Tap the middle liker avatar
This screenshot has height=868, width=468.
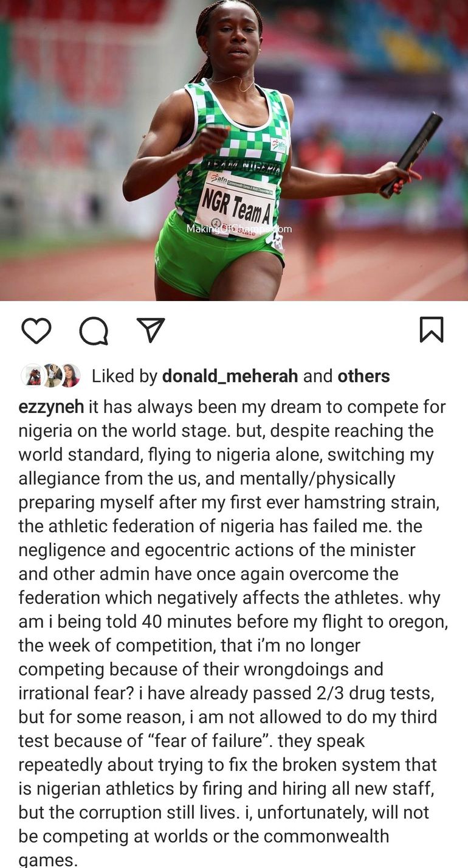(51, 375)
